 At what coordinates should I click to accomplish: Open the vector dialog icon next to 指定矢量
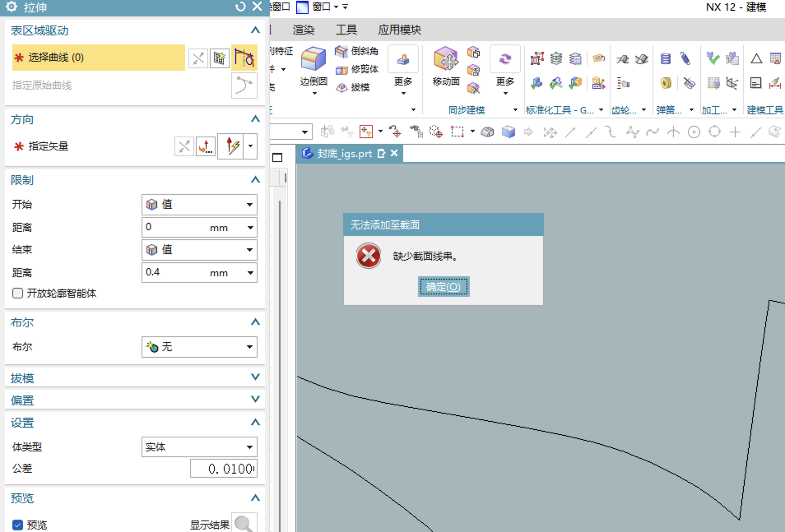pos(206,146)
